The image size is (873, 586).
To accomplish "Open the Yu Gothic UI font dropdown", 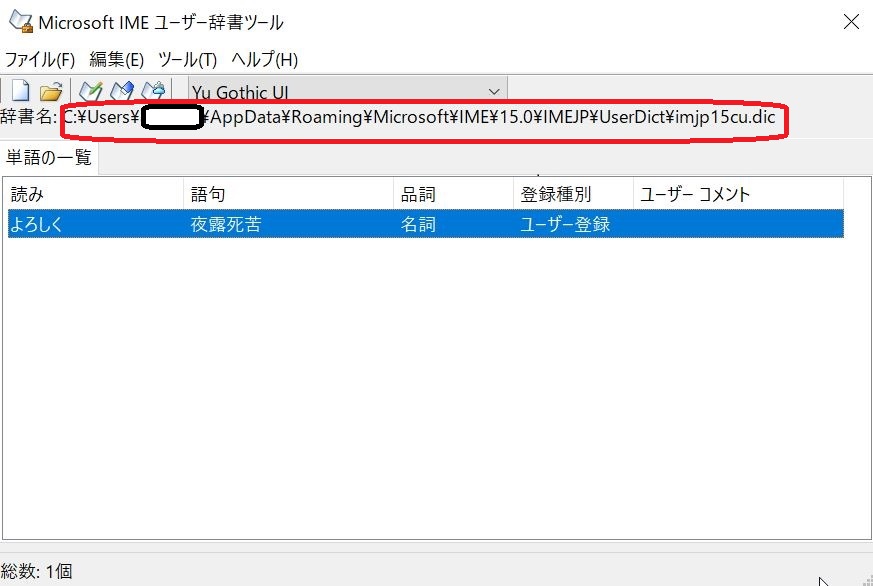I will pyautogui.click(x=347, y=91).
